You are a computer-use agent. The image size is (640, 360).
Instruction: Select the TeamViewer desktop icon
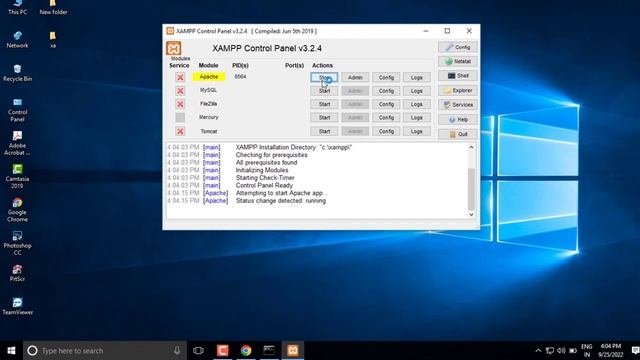17,307
